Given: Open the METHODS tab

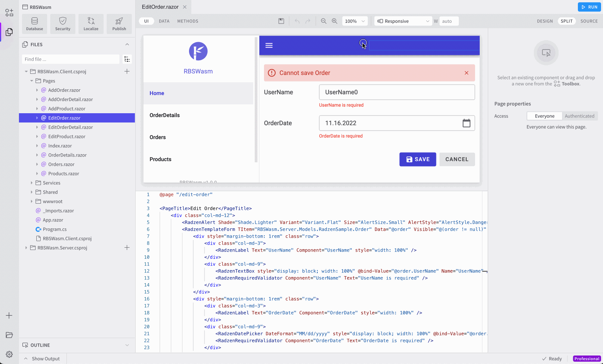Looking at the screenshot, I should [188, 21].
